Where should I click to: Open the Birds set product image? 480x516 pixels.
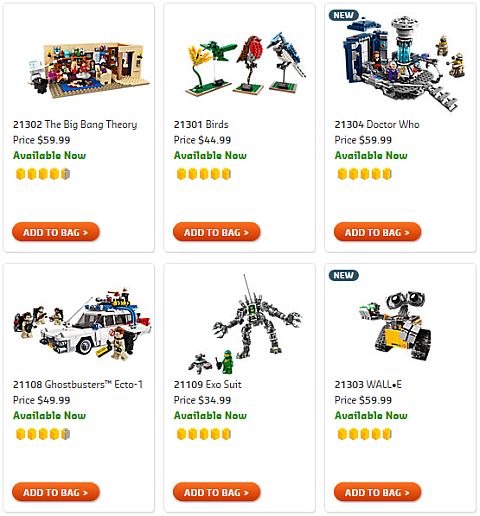click(x=246, y=64)
